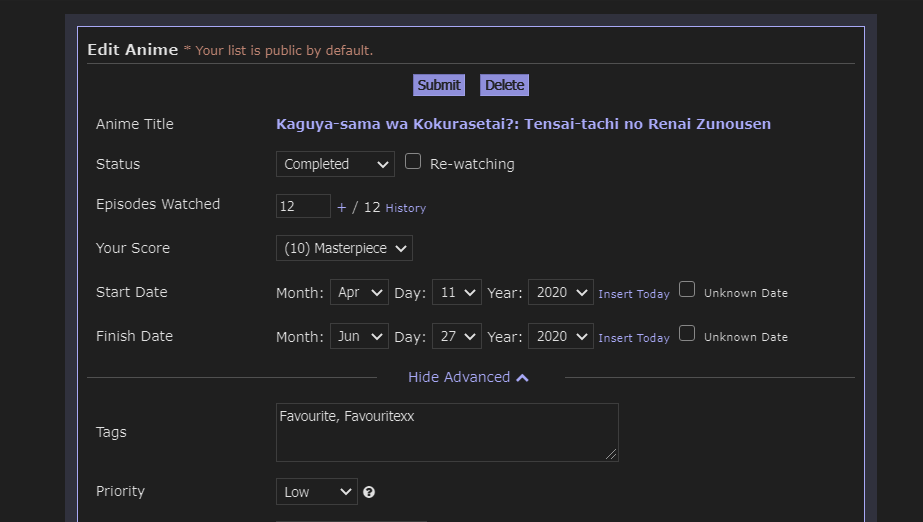Open the Start Date Month dropdown
Viewport: 923px width, 522px height.
[359, 292]
